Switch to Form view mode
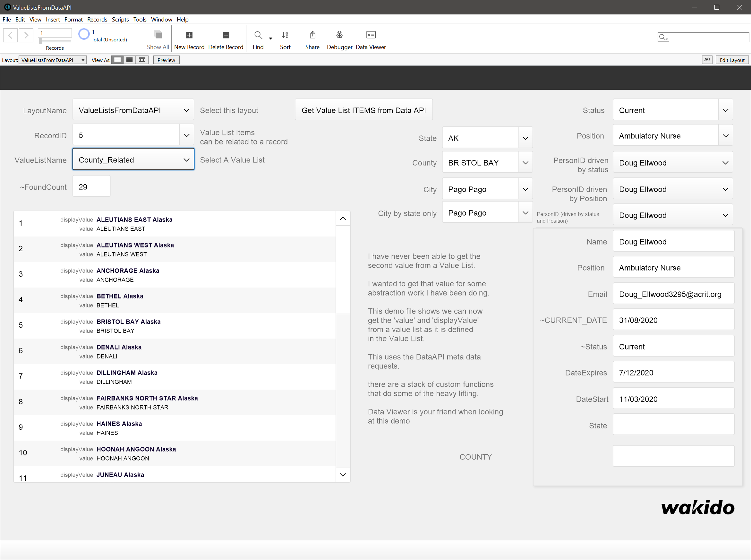This screenshot has height=560, width=751. (x=117, y=60)
